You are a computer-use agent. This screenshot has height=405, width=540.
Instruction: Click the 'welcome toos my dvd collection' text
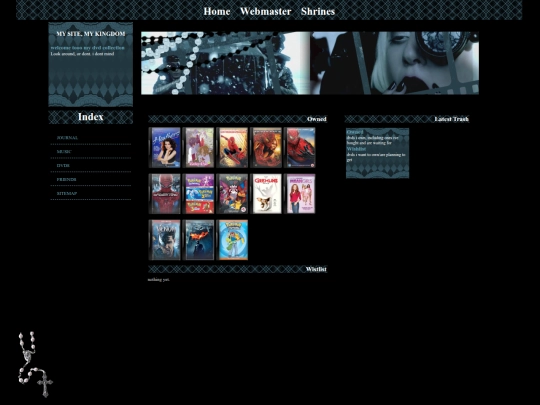pyautogui.click(x=87, y=48)
